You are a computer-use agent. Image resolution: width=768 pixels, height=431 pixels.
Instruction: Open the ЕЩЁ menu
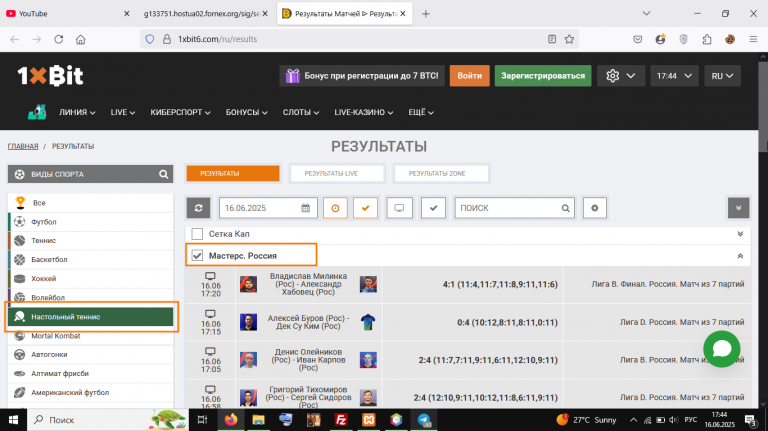[x=421, y=112]
